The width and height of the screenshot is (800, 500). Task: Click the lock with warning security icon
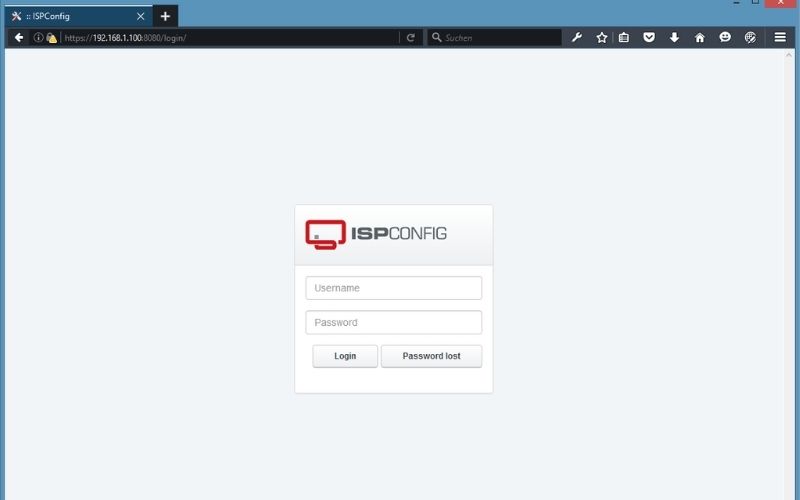(52, 38)
